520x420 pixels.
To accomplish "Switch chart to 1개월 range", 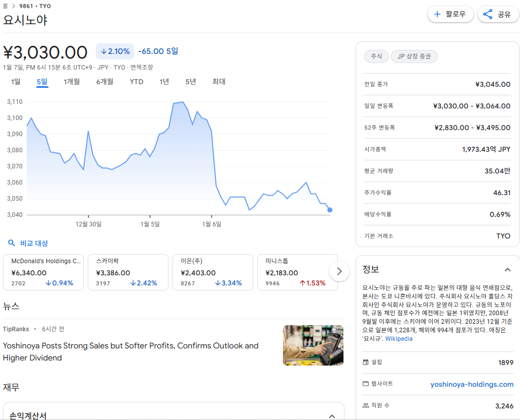I will pyautogui.click(x=72, y=82).
